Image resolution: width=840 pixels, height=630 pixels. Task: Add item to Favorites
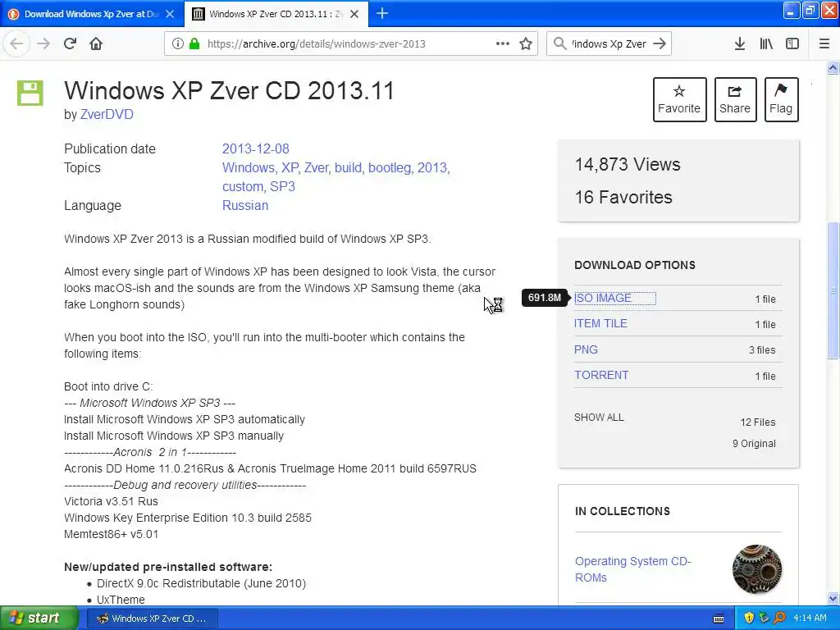679,99
